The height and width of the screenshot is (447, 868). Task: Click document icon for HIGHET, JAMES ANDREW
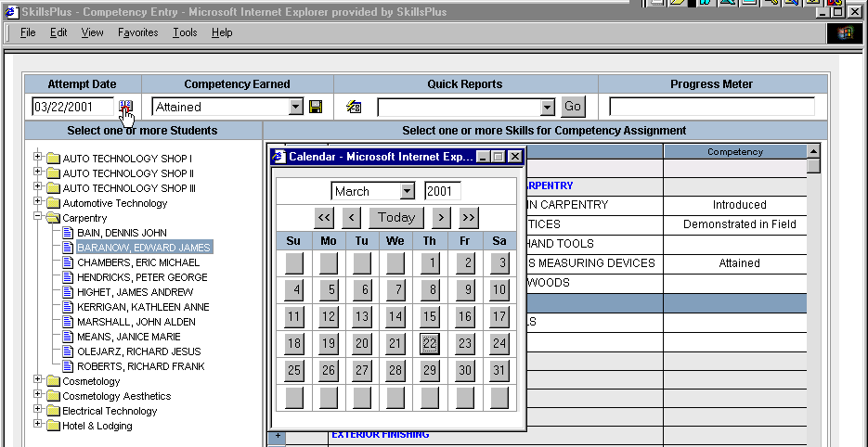coord(68,292)
